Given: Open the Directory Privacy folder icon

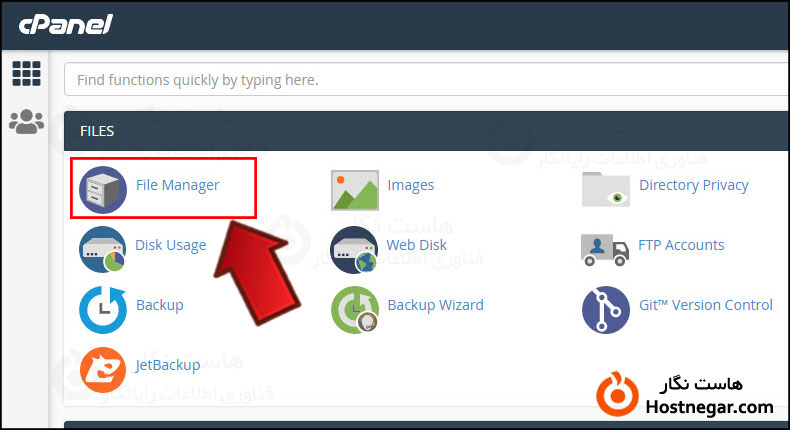Looking at the screenshot, I should (x=606, y=190).
